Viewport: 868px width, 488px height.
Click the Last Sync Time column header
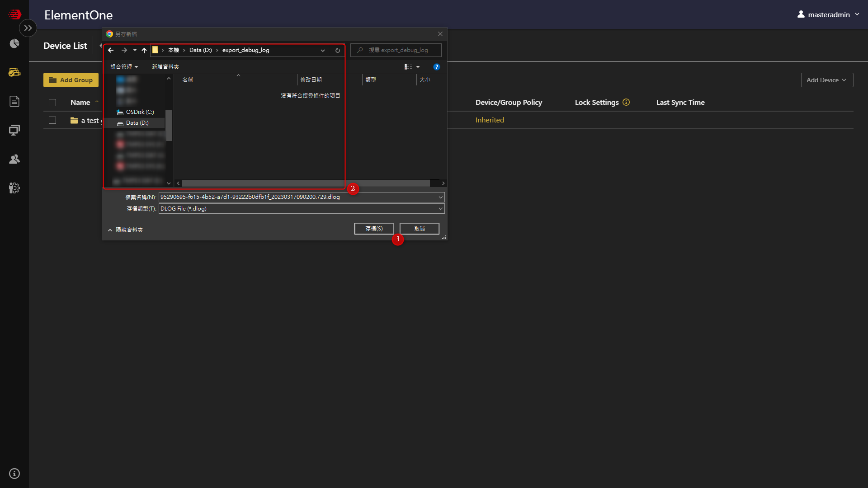680,103
